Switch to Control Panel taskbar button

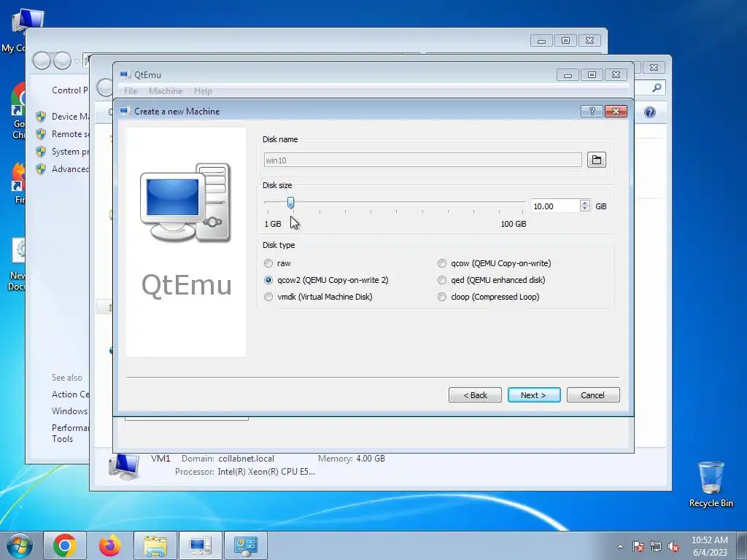pyautogui.click(x=246, y=545)
